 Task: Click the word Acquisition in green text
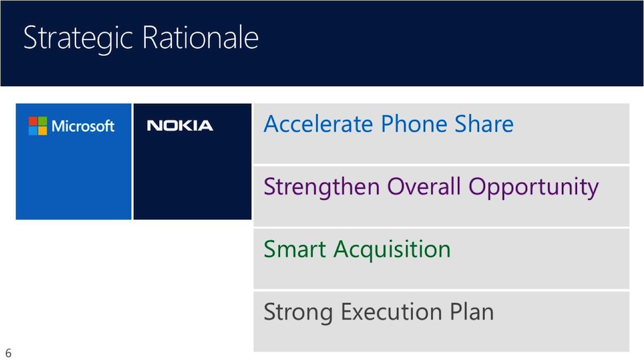tap(392, 249)
